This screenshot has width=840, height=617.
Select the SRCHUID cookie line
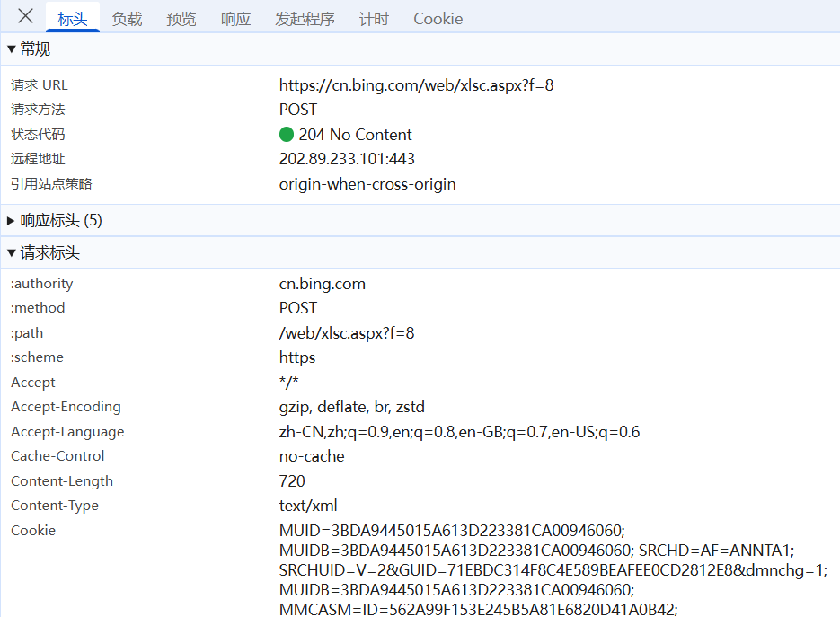553,570
